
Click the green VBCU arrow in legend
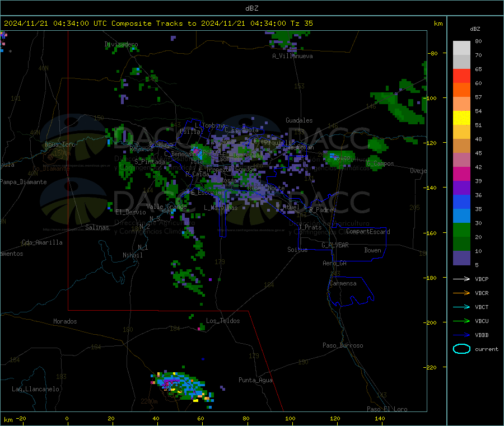(x=461, y=321)
